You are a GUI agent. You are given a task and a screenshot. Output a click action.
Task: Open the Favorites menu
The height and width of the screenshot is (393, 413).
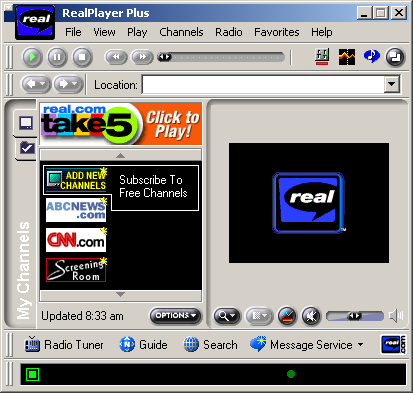point(277,32)
